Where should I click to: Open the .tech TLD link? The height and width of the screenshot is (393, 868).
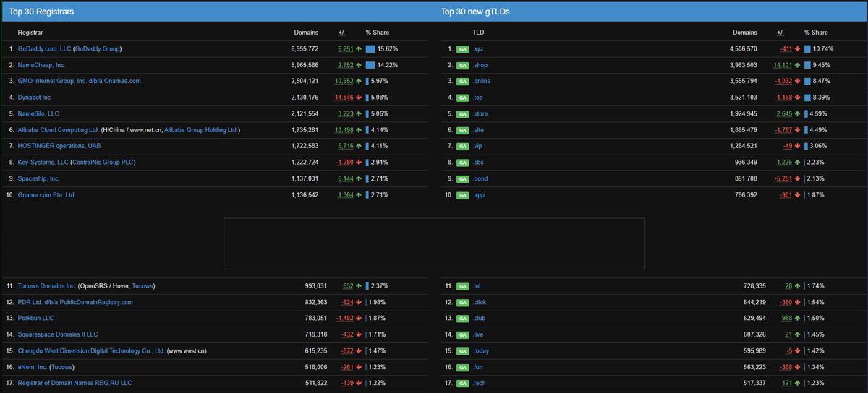[x=480, y=382]
